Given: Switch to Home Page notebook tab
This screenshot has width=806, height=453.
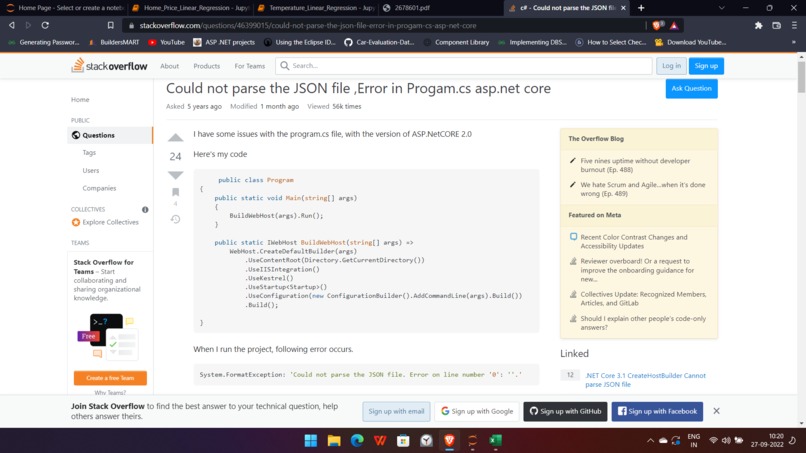Looking at the screenshot, I should coord(64,8).
